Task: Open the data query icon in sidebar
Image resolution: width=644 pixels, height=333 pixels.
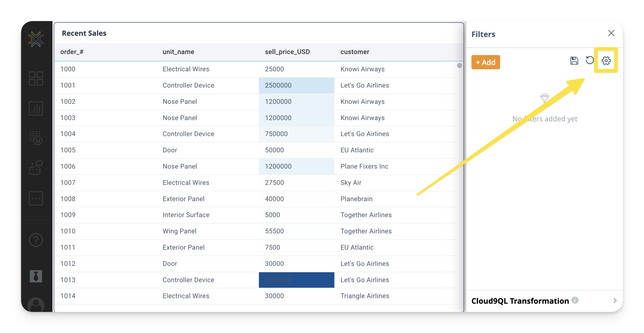Action: pyautogui.click(x=36, y=138)
